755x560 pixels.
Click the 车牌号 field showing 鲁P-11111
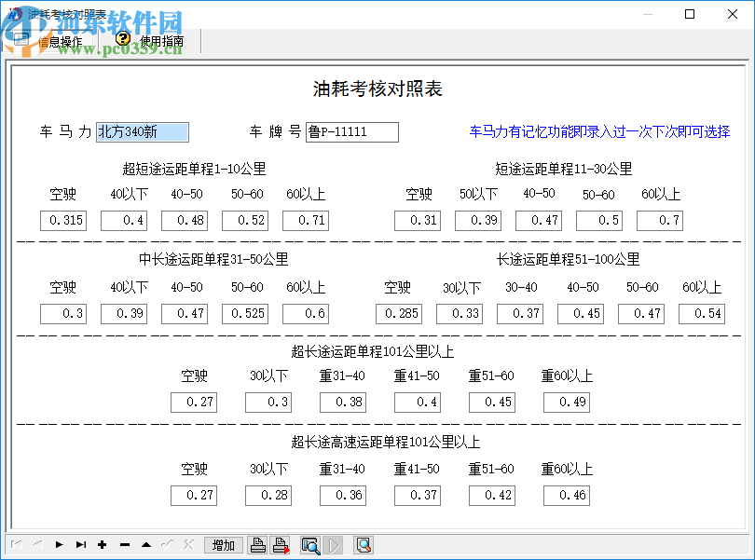[x=351, y=131]
